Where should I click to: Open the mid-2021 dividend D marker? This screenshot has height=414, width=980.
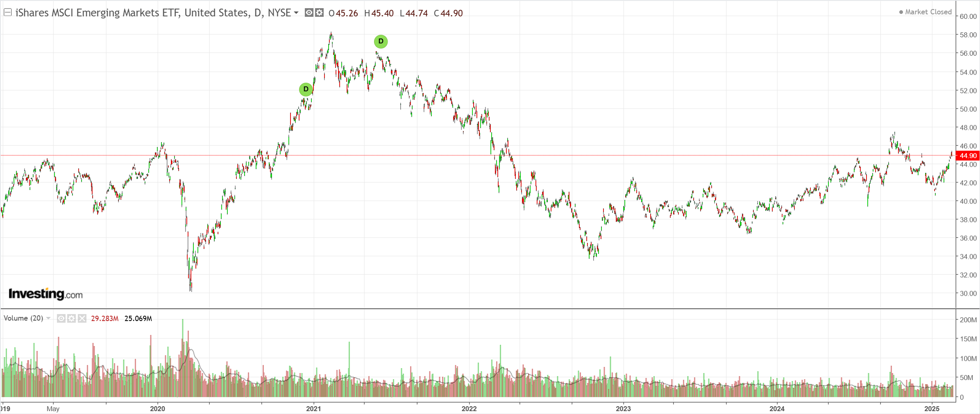[381, 41]
